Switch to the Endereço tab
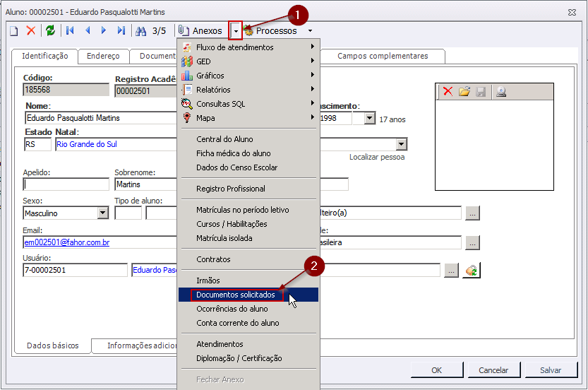 [103, 57]
